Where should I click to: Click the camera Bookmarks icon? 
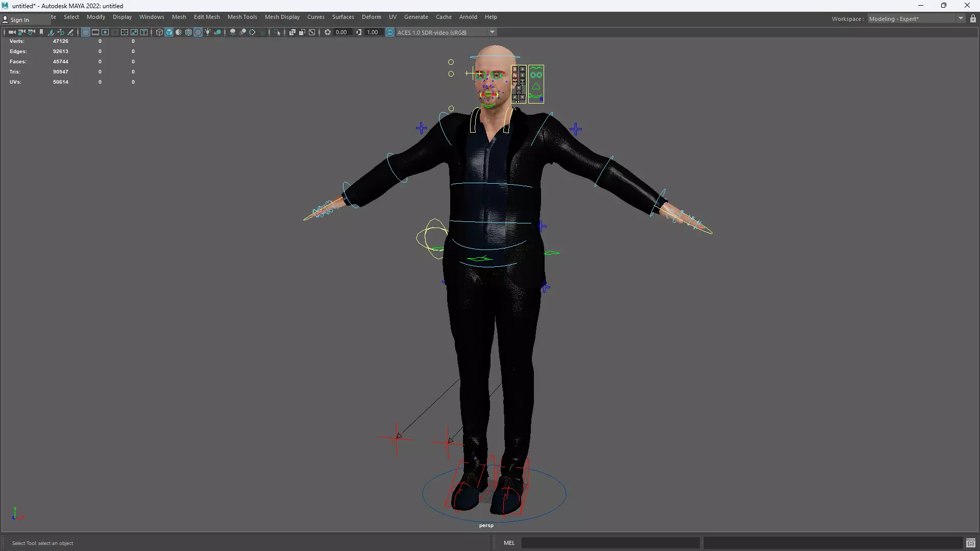[x=41, y=32]
